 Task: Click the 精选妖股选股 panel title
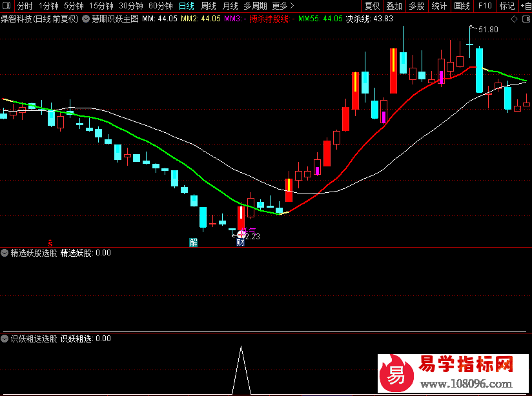click(x=34, y=253)
